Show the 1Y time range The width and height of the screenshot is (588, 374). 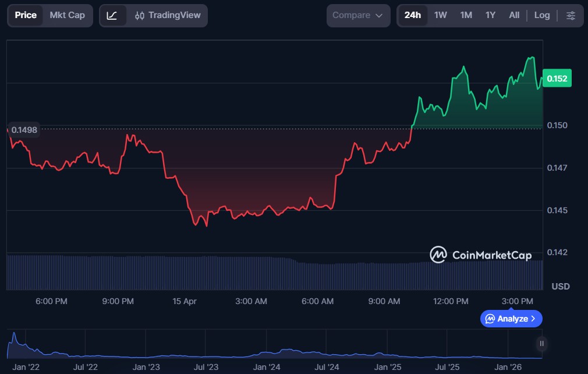point(490,15)
